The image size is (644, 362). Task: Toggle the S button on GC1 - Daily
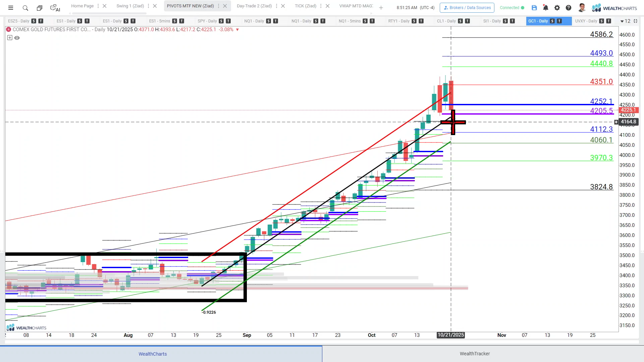pyautogui.click(x=552, y=21)
